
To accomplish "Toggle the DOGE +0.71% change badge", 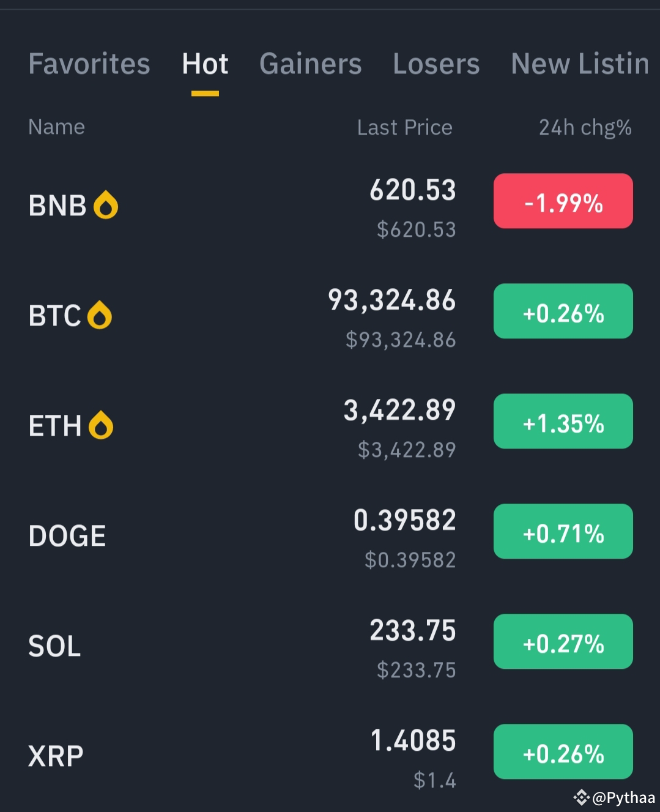I will point(563,531).
